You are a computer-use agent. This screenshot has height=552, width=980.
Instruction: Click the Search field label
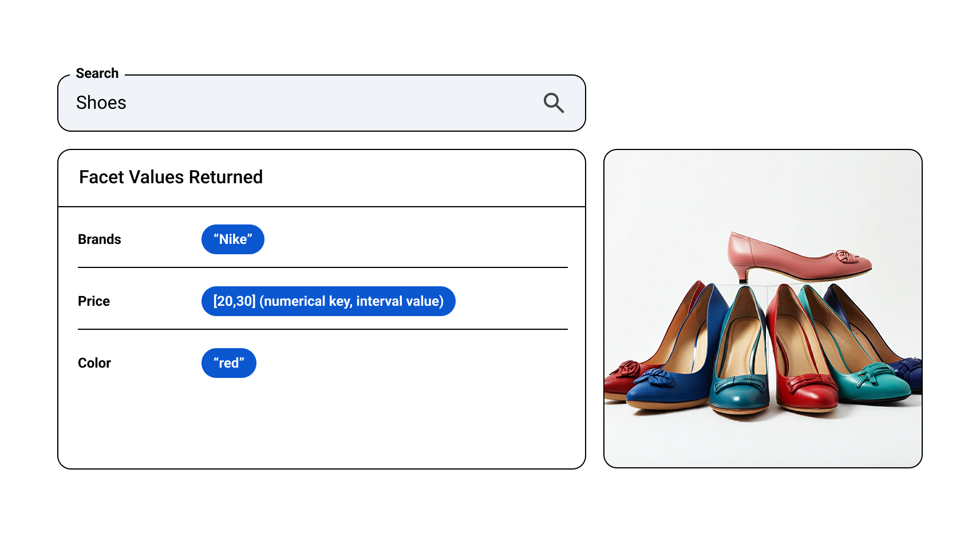pyautogui.click(x=97, y=73)
